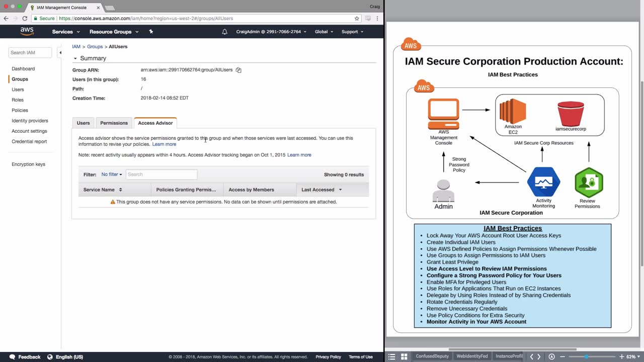644x362 pixels.
Task: Open the notifications bell
Action: [224, 32]
